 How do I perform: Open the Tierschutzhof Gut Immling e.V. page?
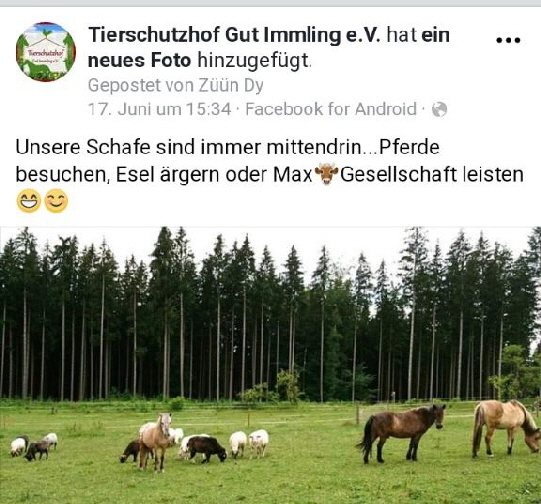click(x=234, y=36)
